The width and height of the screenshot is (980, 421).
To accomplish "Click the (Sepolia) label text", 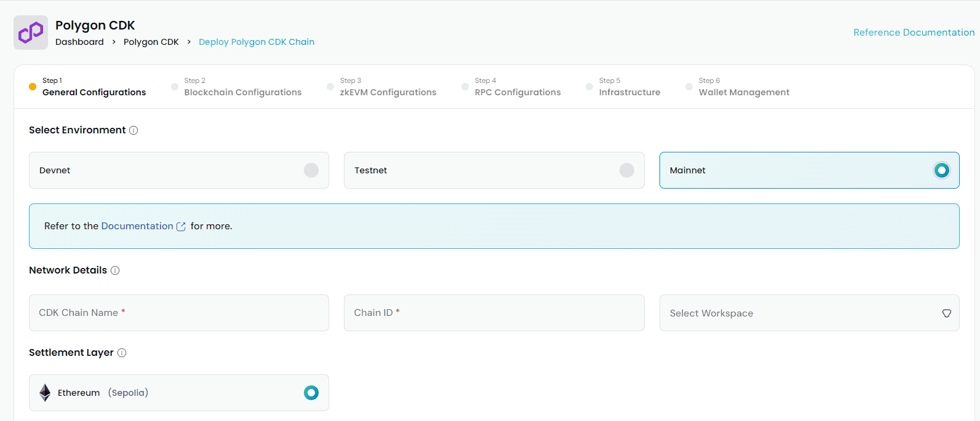I will tap(128, 393).
